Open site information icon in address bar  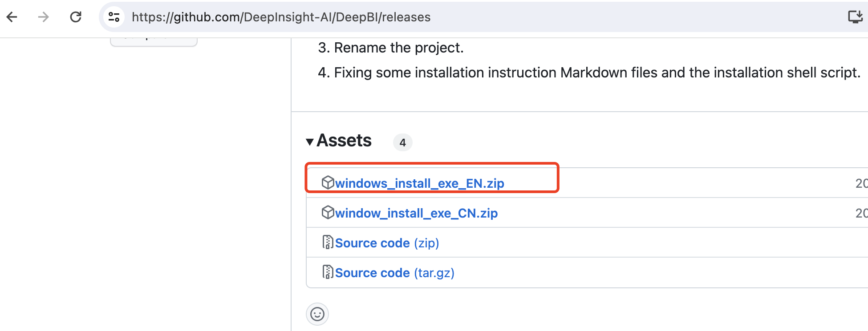[114, 17]
